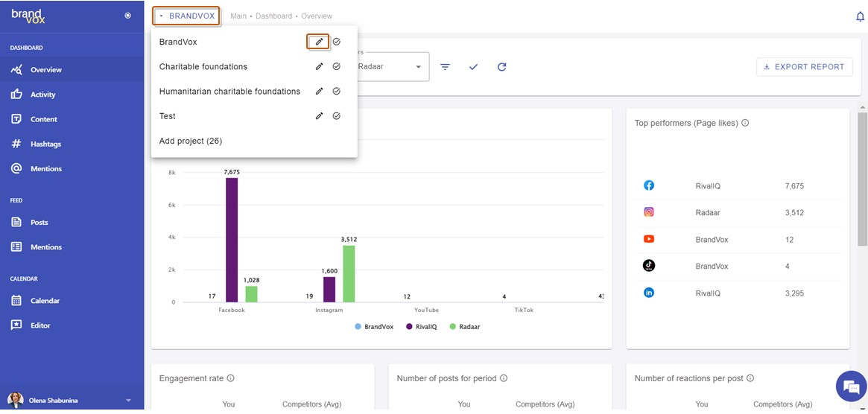Viewport: 868px width, 414px height.
Task: Click Radaar value 3,512 in top performers
Action: click(794, 212)
